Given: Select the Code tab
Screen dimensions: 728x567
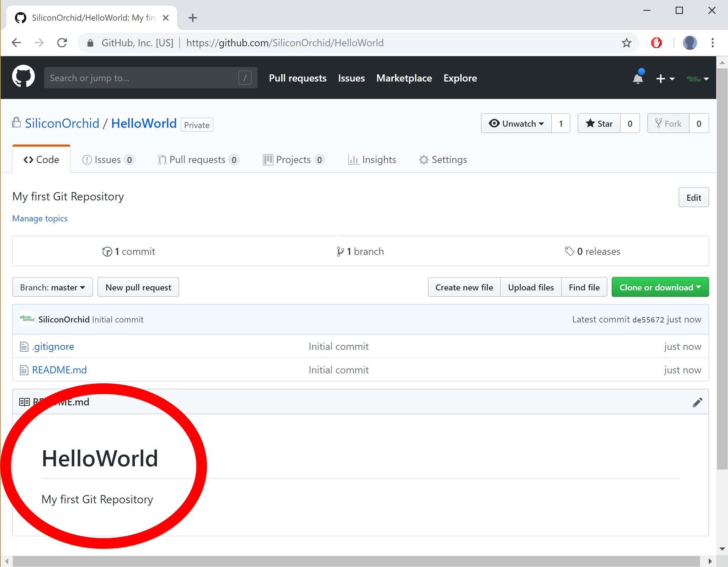Looking at the screenshot, I should pos(41,159).
